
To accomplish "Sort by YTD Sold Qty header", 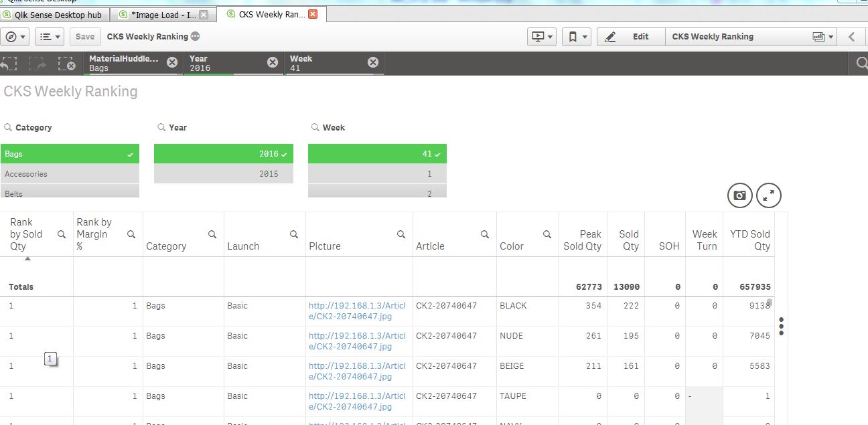I will pyautogui.click(x=749, y=240).
